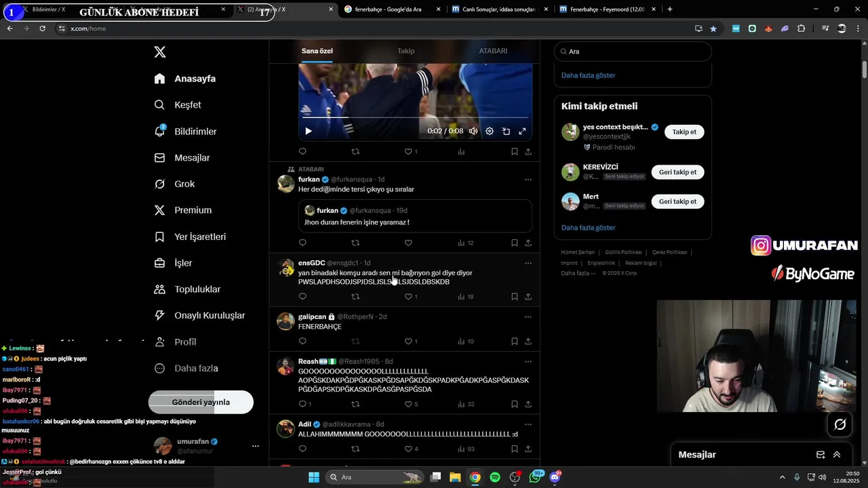Click the Ara search field on X

pos(633,52)
